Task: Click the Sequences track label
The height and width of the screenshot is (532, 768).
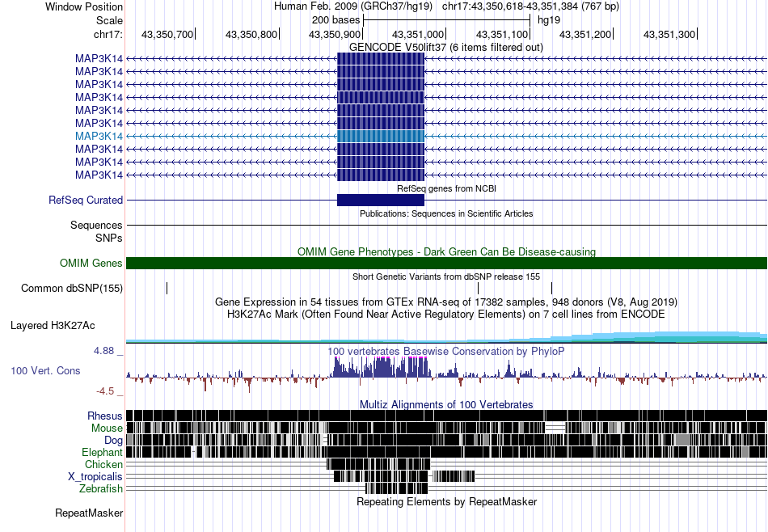Action: (96, 226)
